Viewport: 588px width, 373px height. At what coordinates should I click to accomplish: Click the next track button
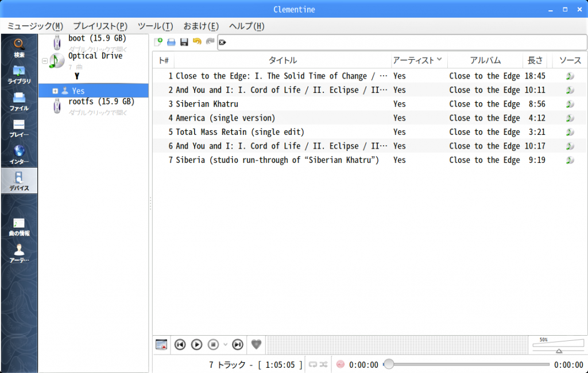pyautogui.click(x=237, y=344)
